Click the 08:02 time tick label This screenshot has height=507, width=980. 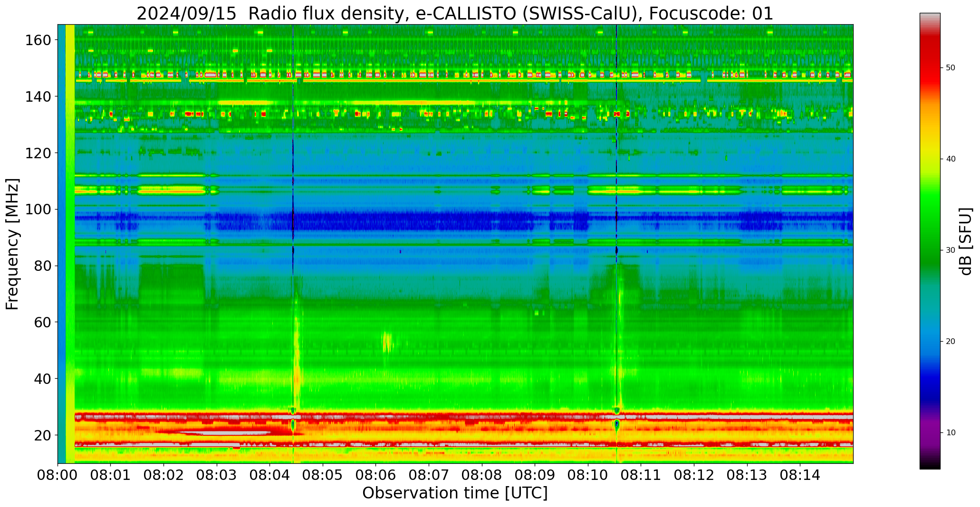pos(164,475)
